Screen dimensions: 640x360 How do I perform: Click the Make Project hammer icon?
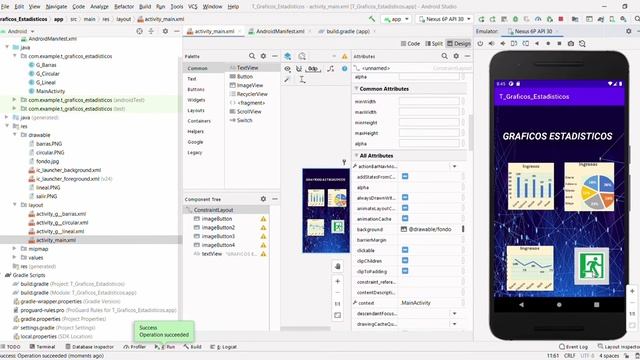(372, 19)
